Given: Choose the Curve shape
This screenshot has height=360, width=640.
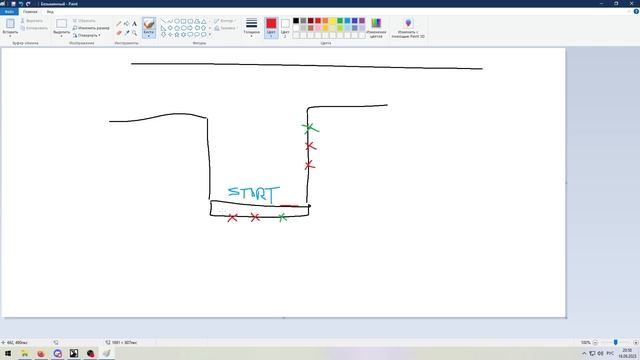Looking at the screenshot, I should pos(170,21).
